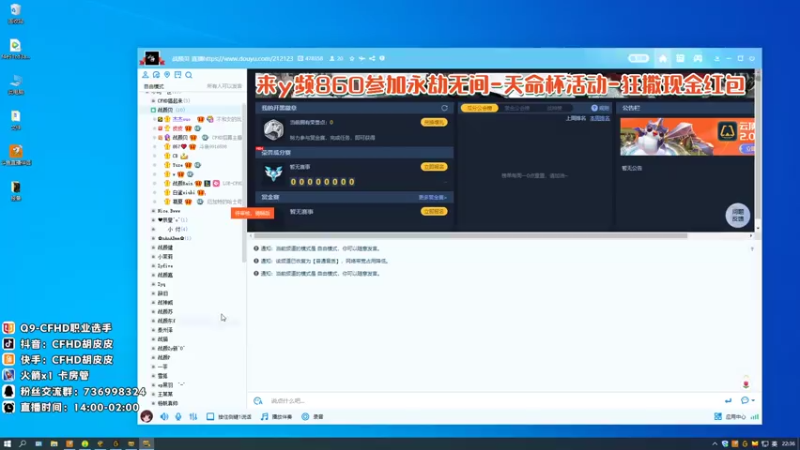Click the share icon in title bar
Viewport: 800px width, 450px height.
coord(372,59)
